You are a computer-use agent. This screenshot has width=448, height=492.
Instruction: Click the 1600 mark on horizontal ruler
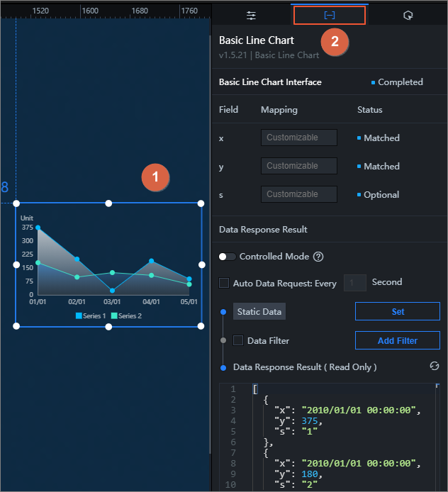click(90, 11)
